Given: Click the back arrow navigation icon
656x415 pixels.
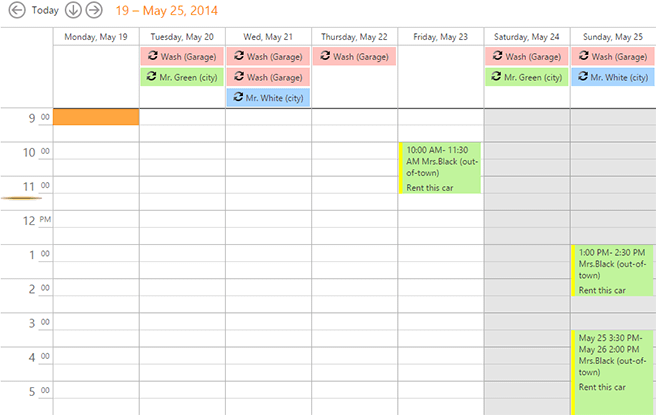Looking at the screenshot, I should (16, 10).
